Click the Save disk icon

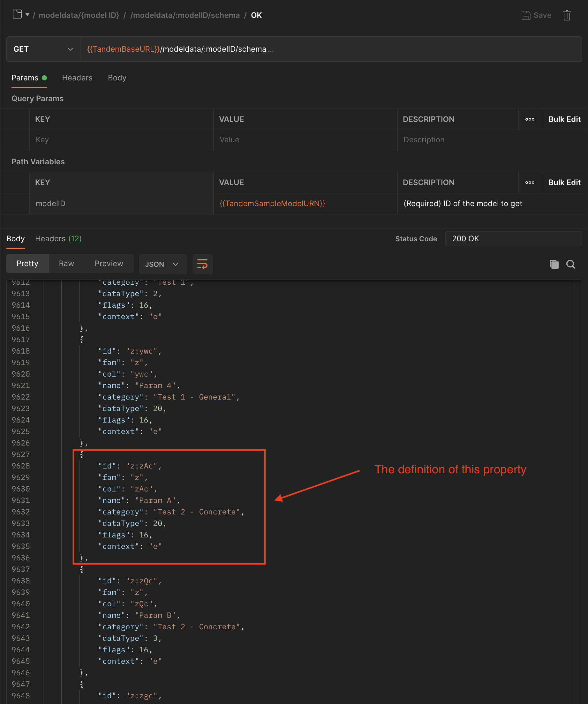coord(526,15)
